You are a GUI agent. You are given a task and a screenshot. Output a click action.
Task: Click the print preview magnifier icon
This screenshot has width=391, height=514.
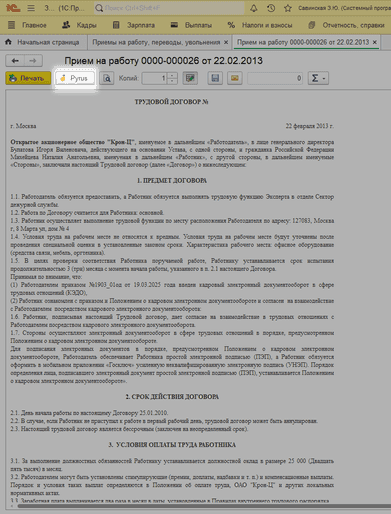click(x=107, y=78)
